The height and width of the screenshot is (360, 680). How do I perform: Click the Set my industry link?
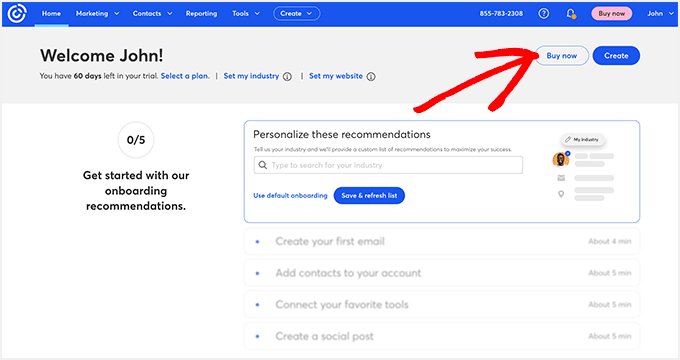tap(251, 76)
